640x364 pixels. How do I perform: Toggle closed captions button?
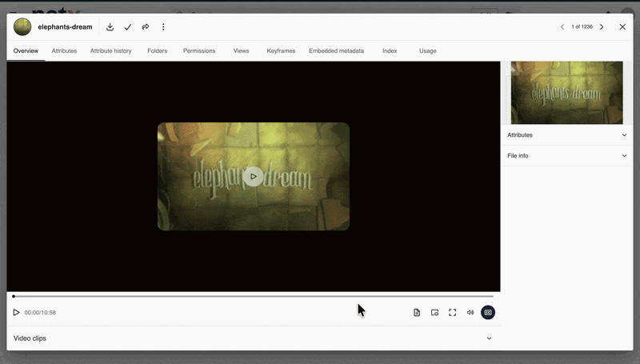(488, 313)
